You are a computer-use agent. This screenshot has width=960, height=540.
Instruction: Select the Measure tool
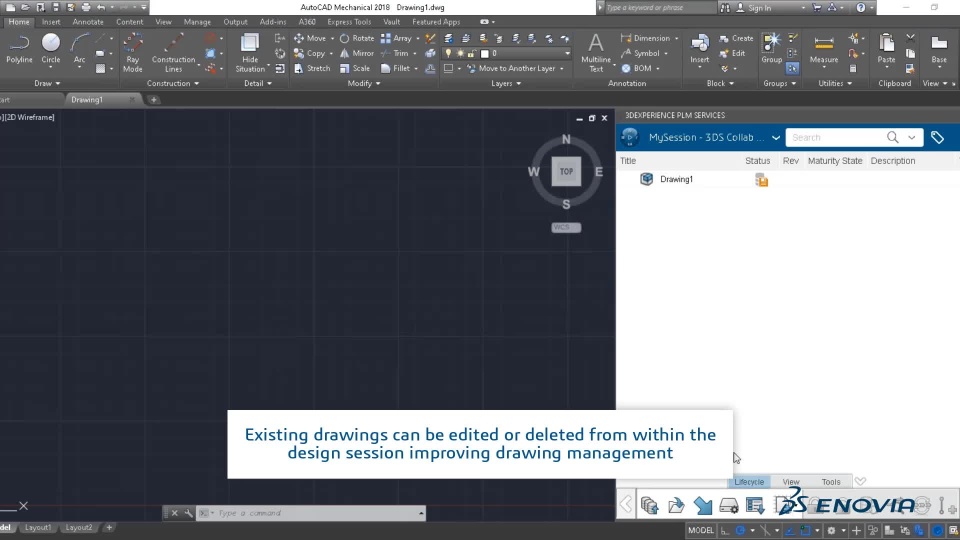823,49
